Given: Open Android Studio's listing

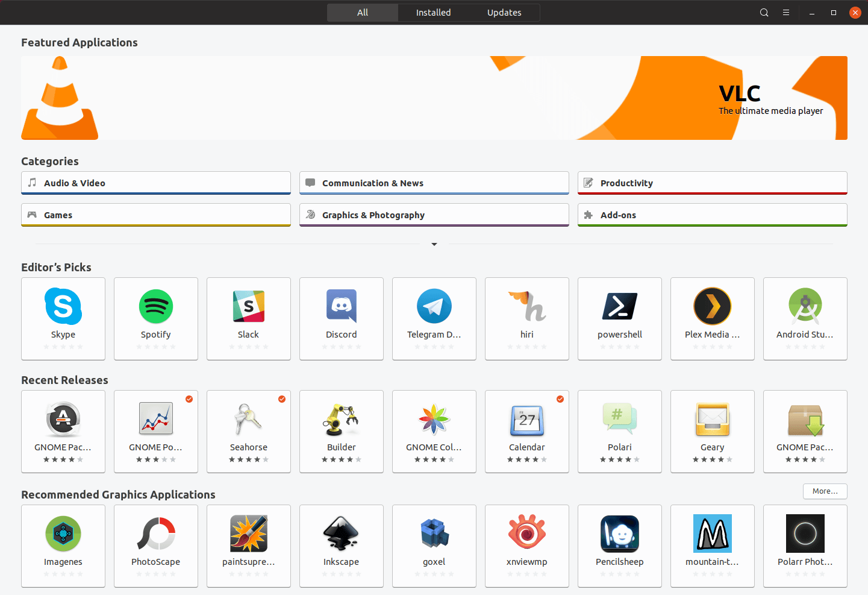Looking at the screenshot, I should point(805,318).
